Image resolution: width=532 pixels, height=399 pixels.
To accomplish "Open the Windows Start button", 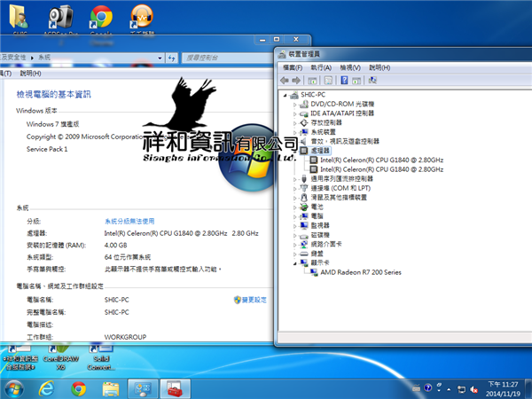I will click(14, 389).
